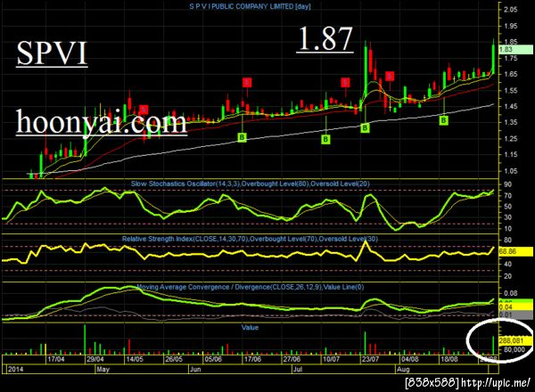This screenshot has height=392, width=535.
Task: Click the 18/08 date label
Action: point(449,359)
